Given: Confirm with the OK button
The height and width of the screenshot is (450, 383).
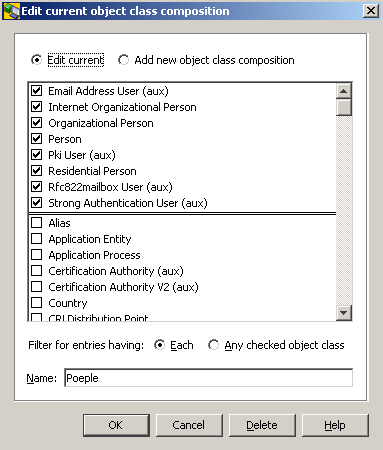Looking at the screenshot, I should (x=116, y=425).
